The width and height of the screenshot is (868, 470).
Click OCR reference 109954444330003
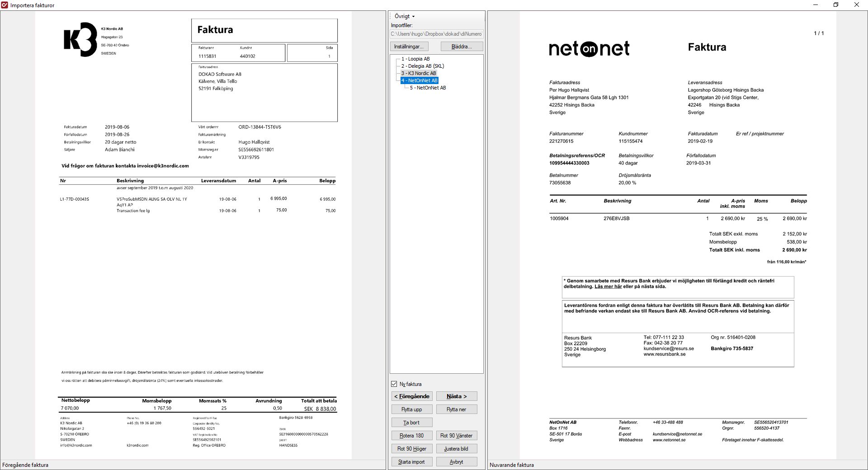569,163
